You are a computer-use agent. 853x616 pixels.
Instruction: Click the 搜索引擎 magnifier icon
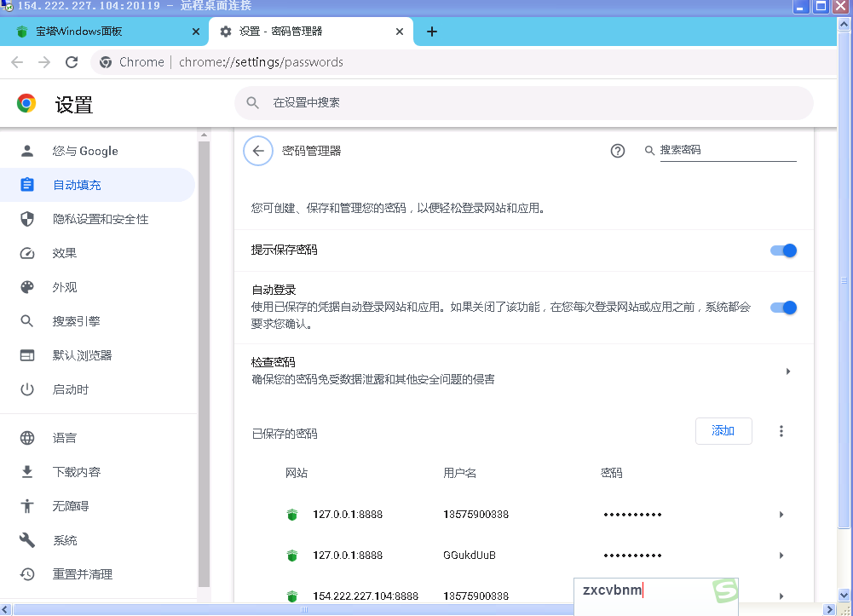pyautogui.click(x=27, y=320)
